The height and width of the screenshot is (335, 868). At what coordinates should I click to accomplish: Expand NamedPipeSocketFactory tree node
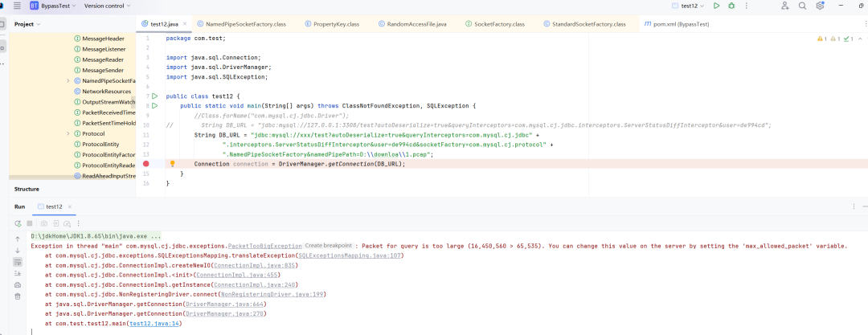click(x=68, y=81)
